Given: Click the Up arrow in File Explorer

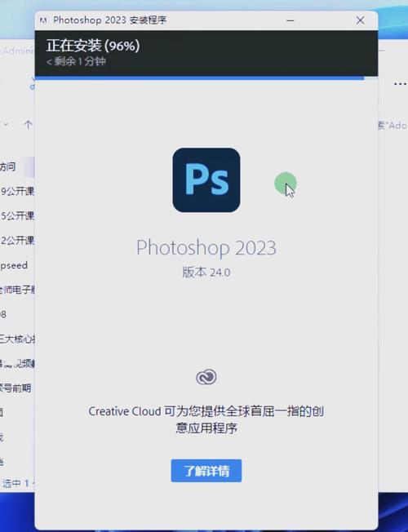Looking at the screenshot, I should tap(29, 125).
